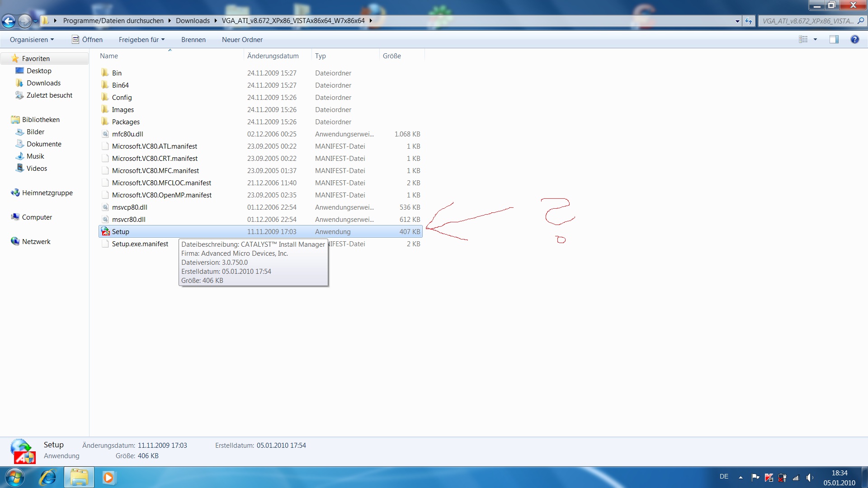
Task: Click the Windows Start orb
Action: [15, 478]
